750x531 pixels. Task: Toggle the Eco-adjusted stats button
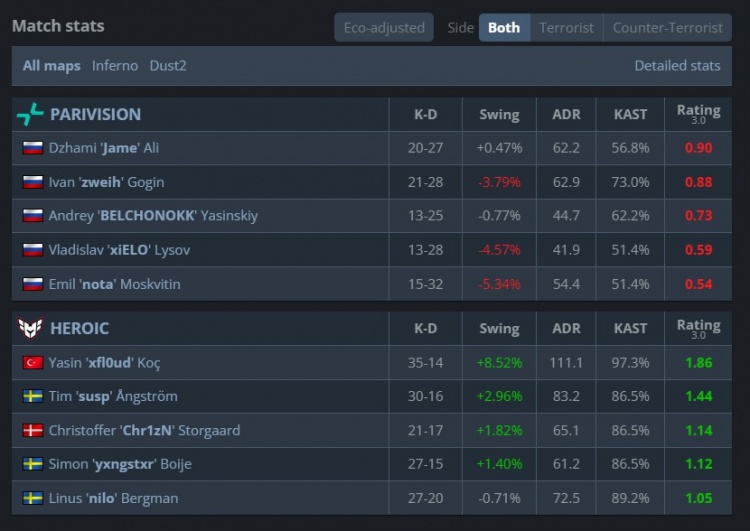pyautogui.click(x=384, y=28)
